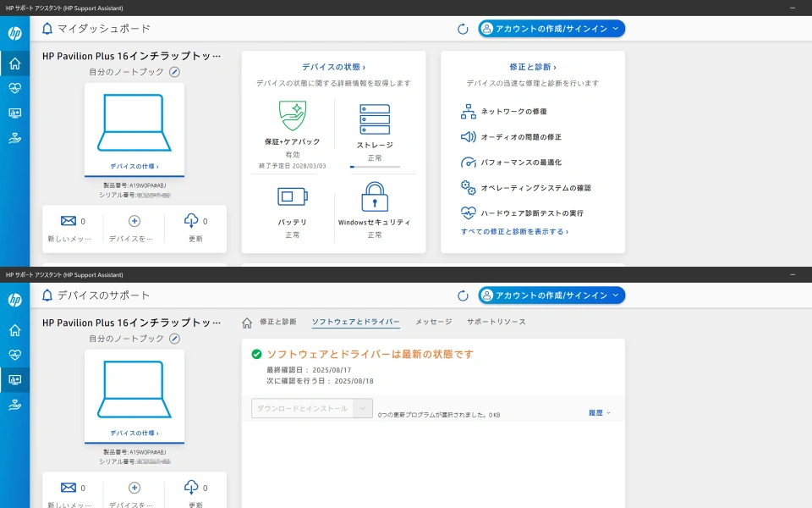Screen dimensions: 812x508
Task: Click the パフォーマンスの最適化 gauge icon
Action: [468, 163]
